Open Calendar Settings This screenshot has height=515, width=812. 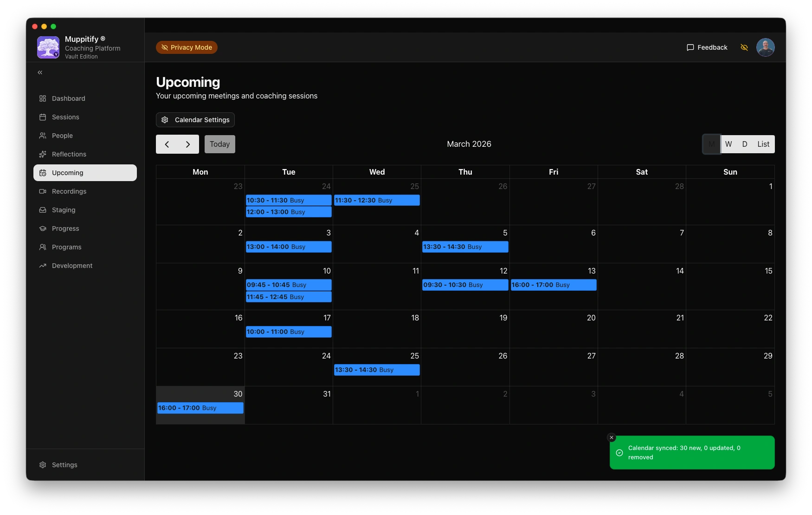point(195,120)
